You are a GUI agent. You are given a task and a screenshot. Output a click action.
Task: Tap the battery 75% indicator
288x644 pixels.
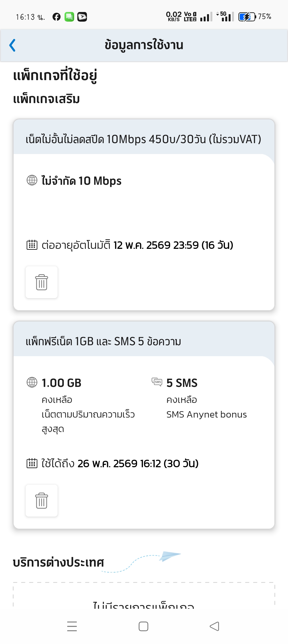[x=254, y=17]
